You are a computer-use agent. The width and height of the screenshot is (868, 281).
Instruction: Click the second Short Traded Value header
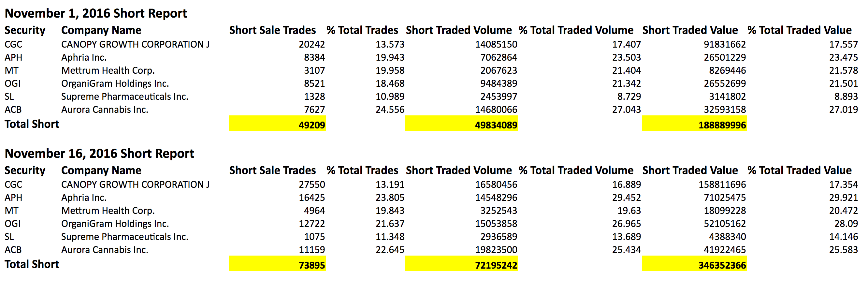[x=690, y=170]
